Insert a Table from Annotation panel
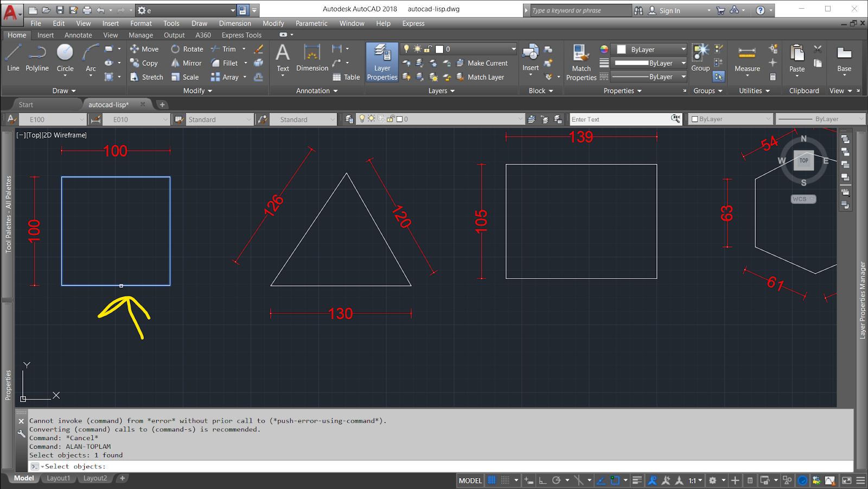 [346, 77]
